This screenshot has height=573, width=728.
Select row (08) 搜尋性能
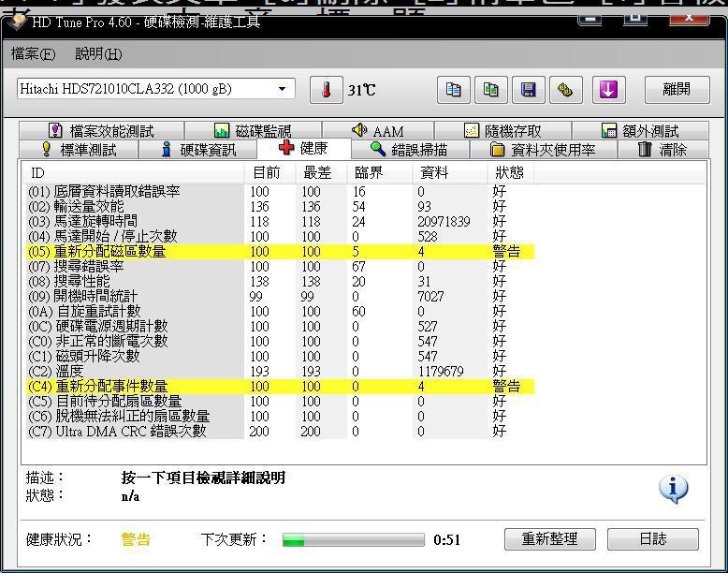click(x=280, y=281)
